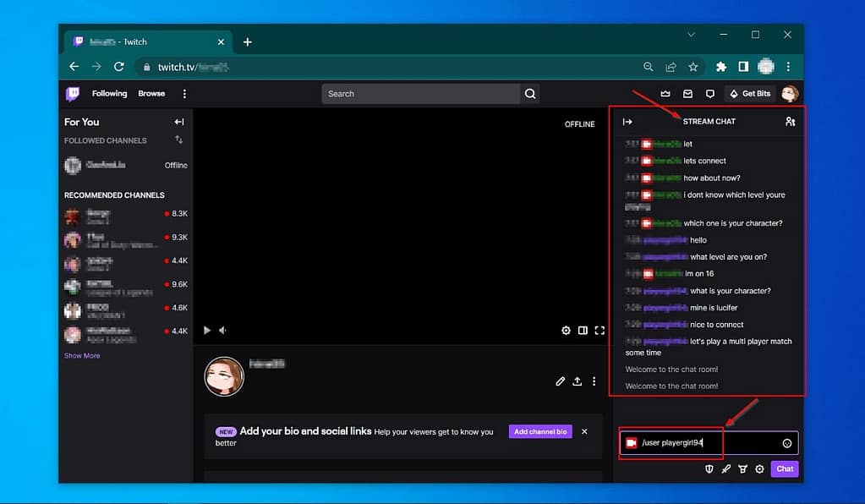Click the sword mod view icon

726,469
